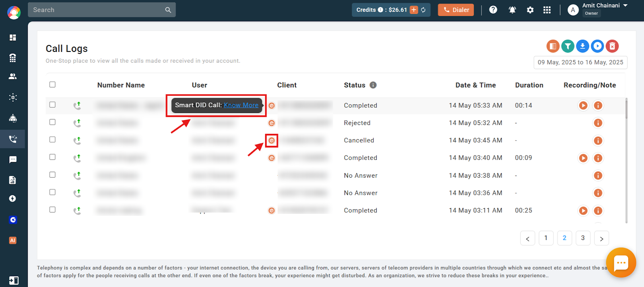Open the bot icon in sidebar

coord(13,118)
